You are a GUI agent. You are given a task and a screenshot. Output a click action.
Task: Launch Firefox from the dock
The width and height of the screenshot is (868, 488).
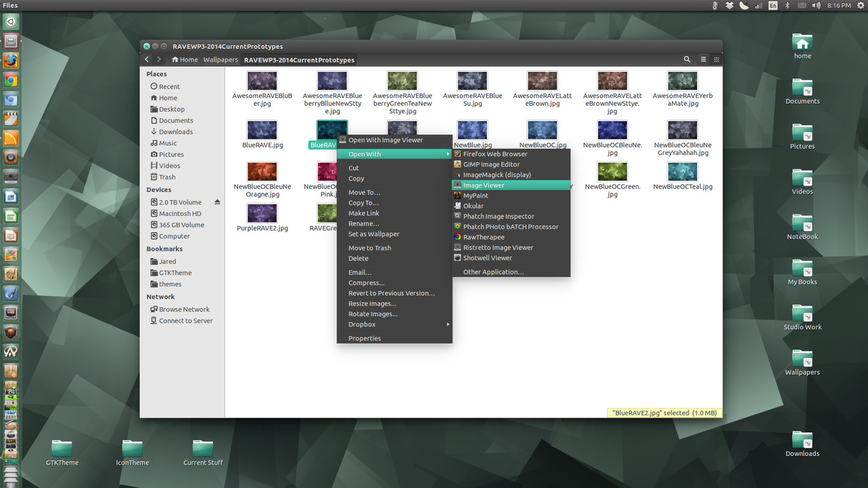10,60
